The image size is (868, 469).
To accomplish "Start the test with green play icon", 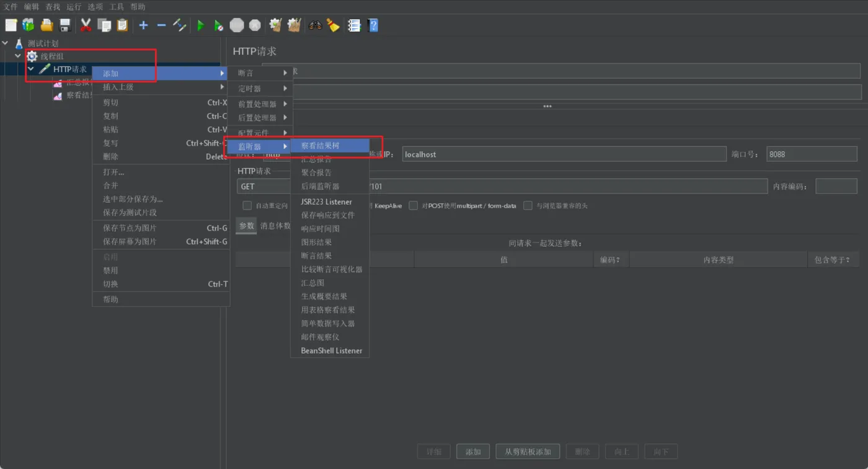I will point(201,25).
